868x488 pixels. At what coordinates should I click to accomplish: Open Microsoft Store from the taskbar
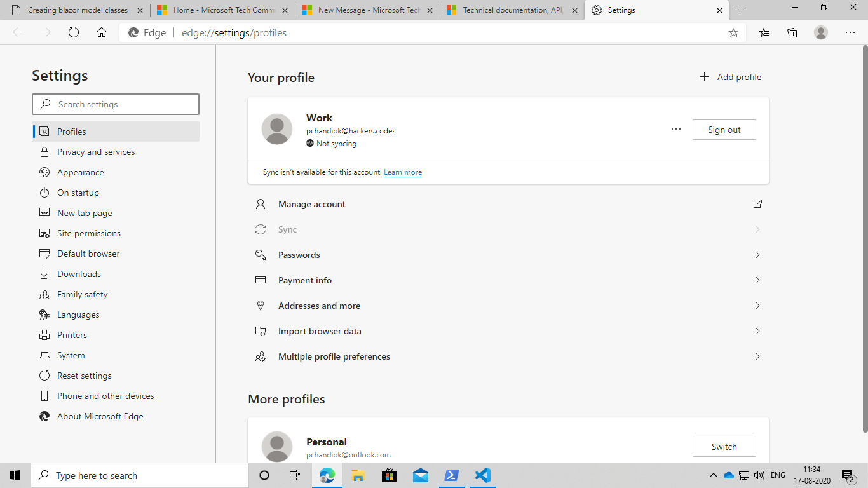click(x=389, y=475)
